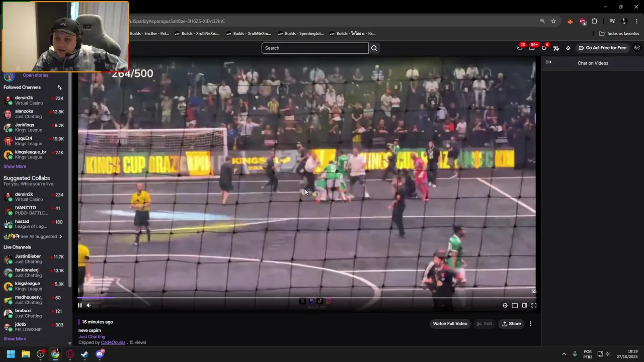The height and width of the screenshot is (362, 644).
Task: Open Windows Start menu
Action: (11, 354)
